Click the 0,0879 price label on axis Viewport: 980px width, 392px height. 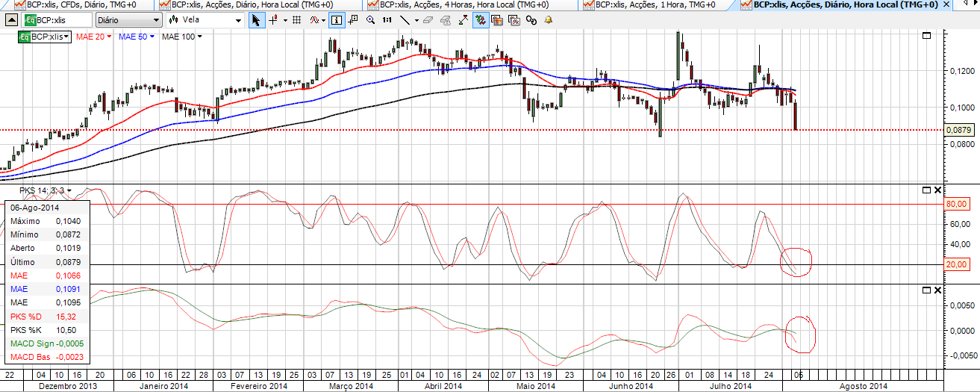click(x=958, y=130)
